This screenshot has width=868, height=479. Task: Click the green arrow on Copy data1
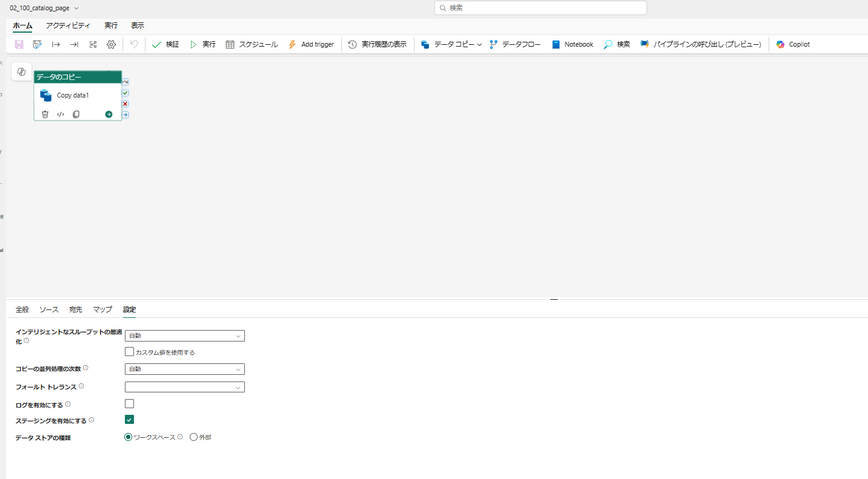(109, 114)
